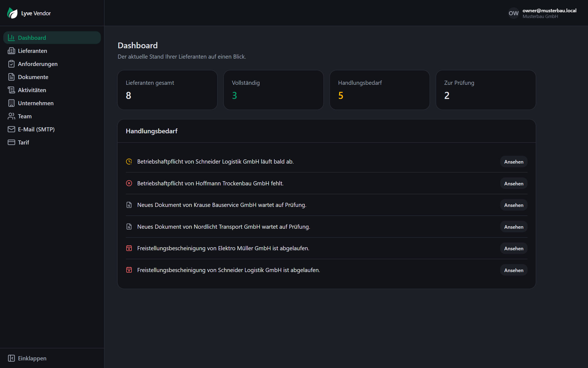The width and height of the screenshot is (588, 368).
Task: Click the Dashboard page heading
Action: point(138,45)
